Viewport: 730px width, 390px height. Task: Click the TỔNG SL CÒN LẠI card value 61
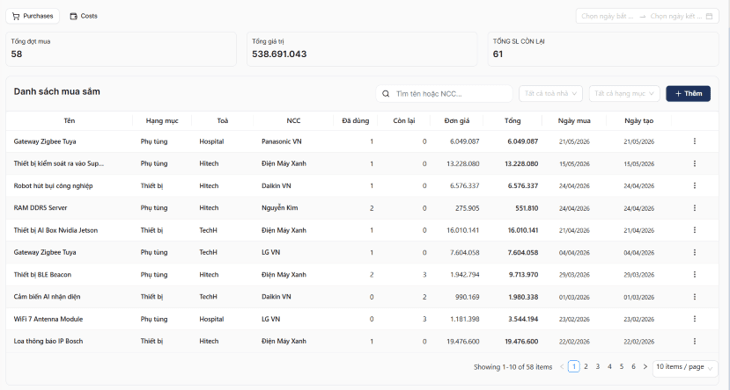coord(498,54)
